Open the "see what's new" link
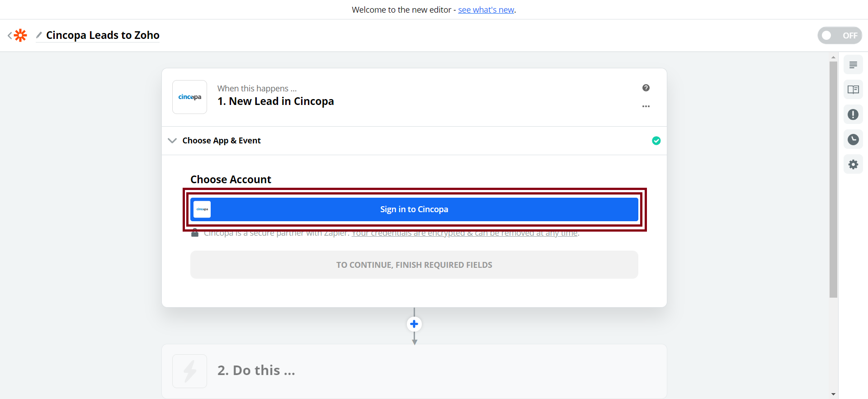 coord(486,10)
